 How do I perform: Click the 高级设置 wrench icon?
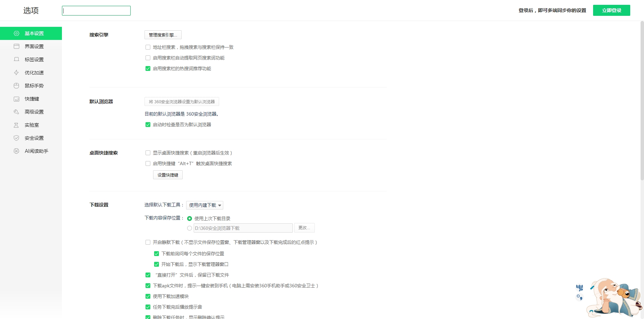pyautogui.click(x=16, y=112)
